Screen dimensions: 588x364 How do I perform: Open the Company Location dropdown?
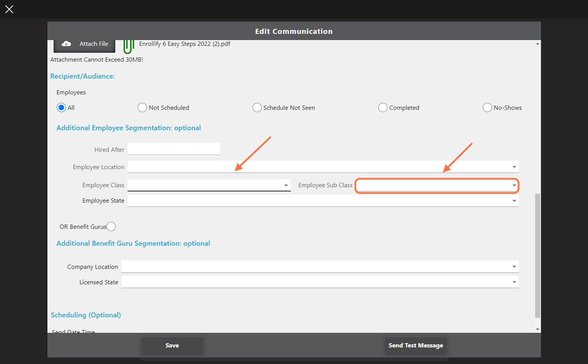tap(320, 267)
